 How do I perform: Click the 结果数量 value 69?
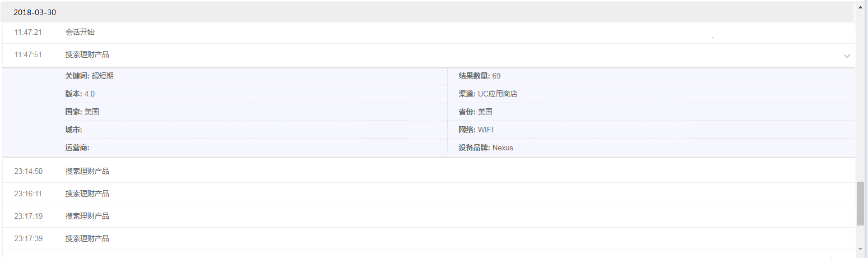point(496,76)
